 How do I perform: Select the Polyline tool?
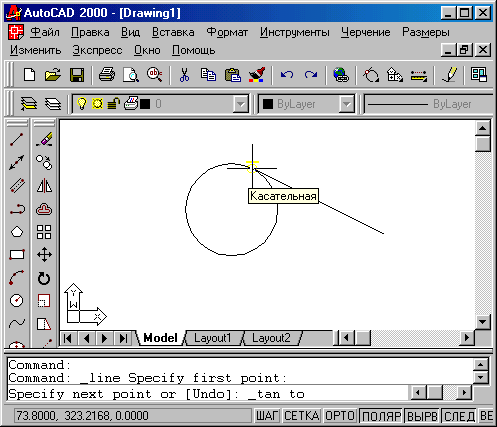pyautogui.click(x=17, y=209)
